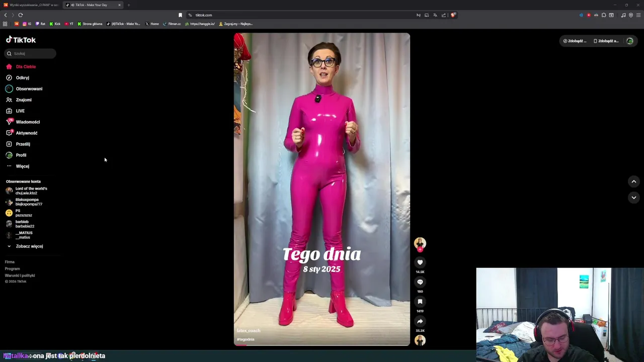
Task: Click the Szukaj search field
Action: [x=30, y=53]
